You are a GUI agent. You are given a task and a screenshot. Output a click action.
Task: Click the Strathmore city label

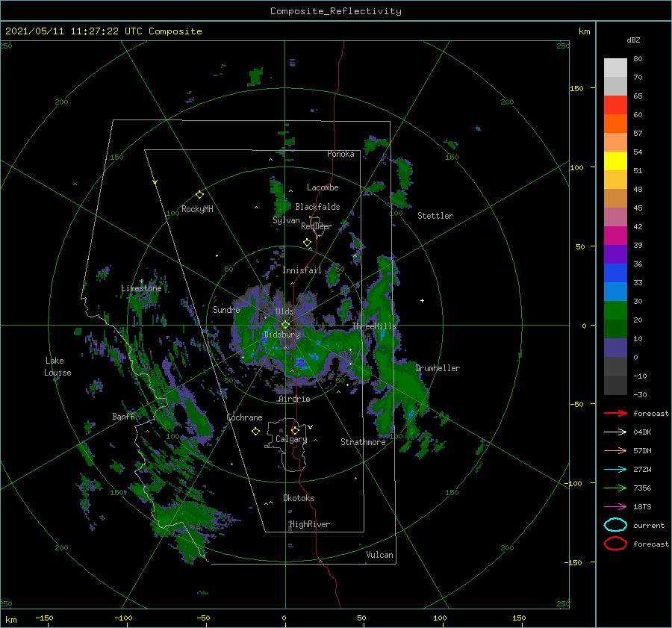363,442
